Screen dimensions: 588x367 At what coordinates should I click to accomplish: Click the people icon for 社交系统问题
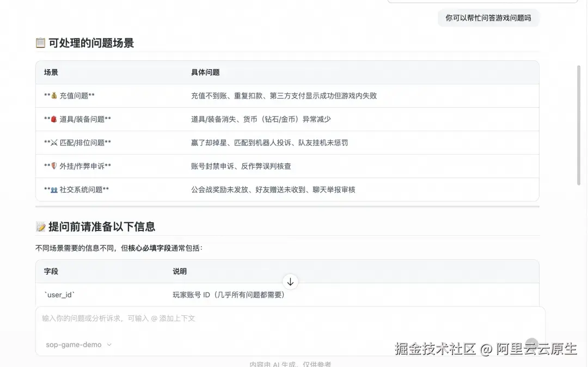point(54,189)
